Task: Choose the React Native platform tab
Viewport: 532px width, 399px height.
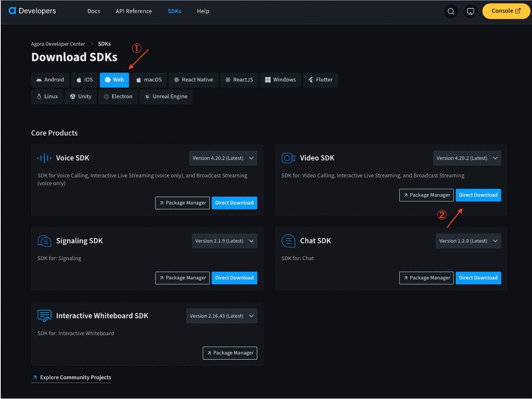Action: 193,80
